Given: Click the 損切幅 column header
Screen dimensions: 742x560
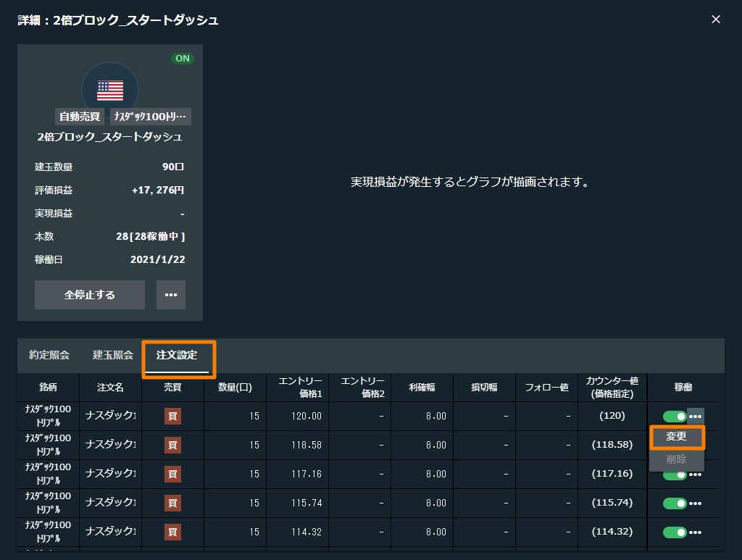Looking at the screenshot, I should [485, 387].
